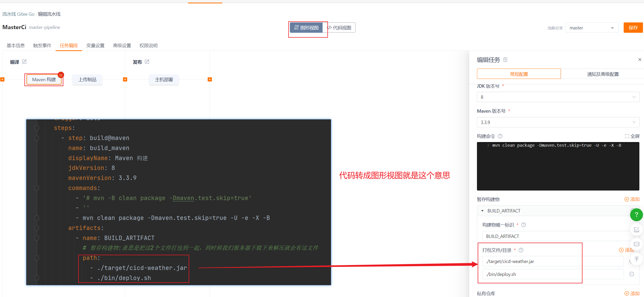Remove the ./bin/deploy.sh path entry
The height and width of the screenshot is (297, 644).
click(x=632, y=274)
